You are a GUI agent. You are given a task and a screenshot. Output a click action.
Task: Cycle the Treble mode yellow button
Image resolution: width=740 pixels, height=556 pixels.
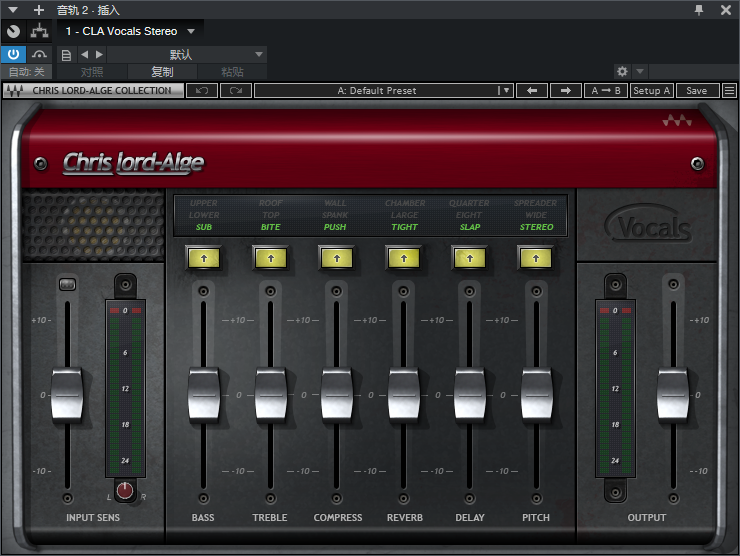click(x=271, y=259)
